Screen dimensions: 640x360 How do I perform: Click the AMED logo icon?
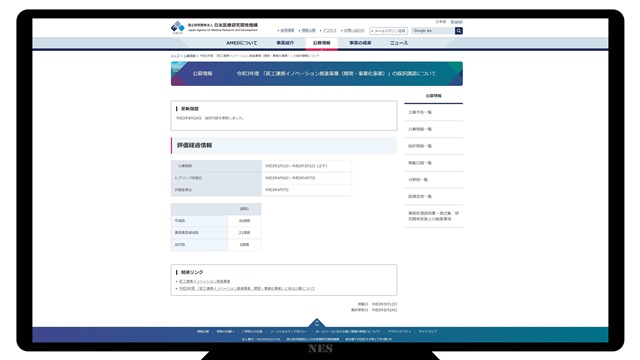click(178, 27)
